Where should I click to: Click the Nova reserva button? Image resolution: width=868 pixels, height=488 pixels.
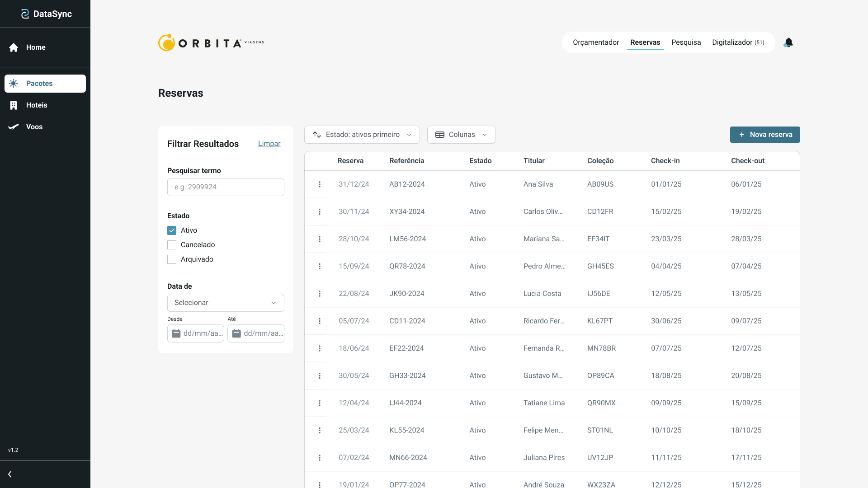point(765,135)
